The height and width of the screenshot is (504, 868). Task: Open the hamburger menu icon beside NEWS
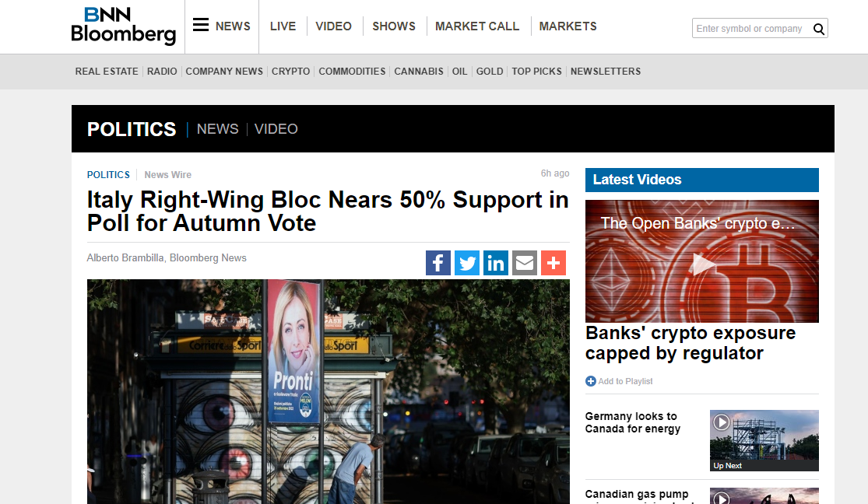(200, 25)
